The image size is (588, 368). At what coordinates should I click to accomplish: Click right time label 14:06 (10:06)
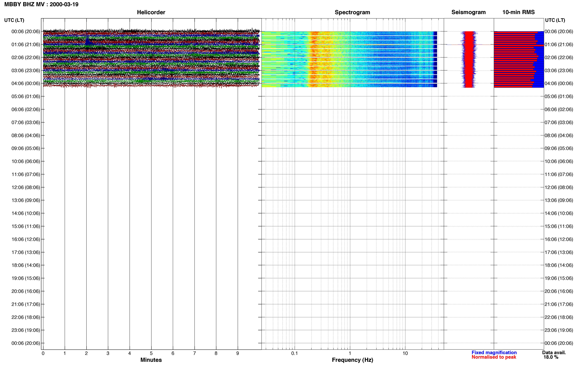point(559,213)
